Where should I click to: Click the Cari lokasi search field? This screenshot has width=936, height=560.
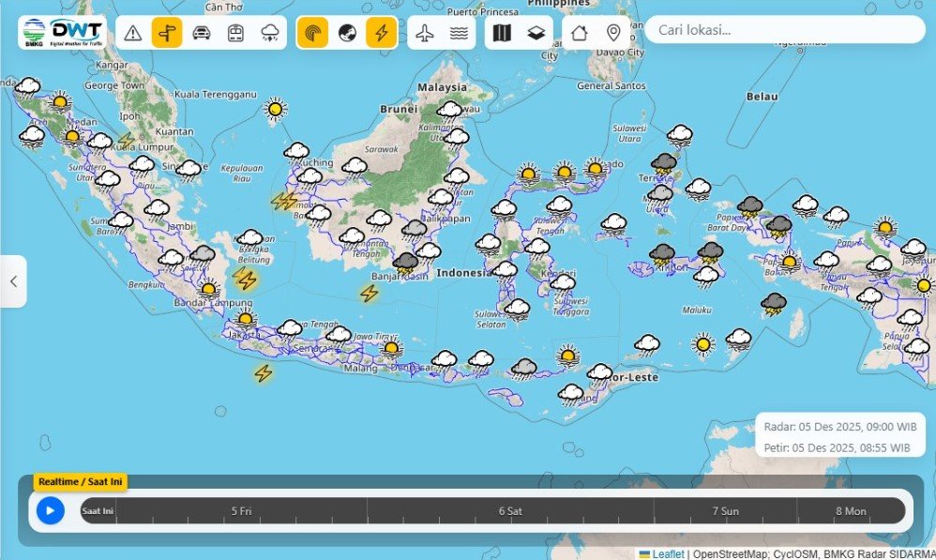[x=783, y=30]
